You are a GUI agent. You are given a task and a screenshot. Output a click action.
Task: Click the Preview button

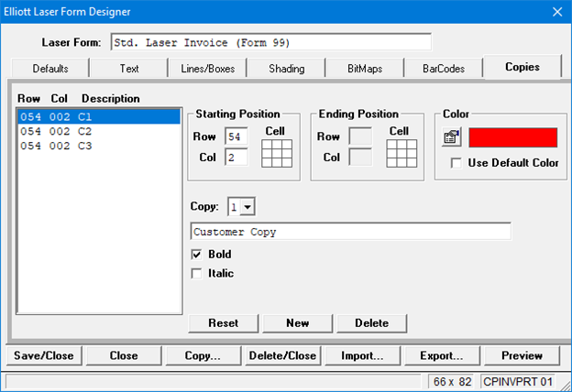coord(522,355)
